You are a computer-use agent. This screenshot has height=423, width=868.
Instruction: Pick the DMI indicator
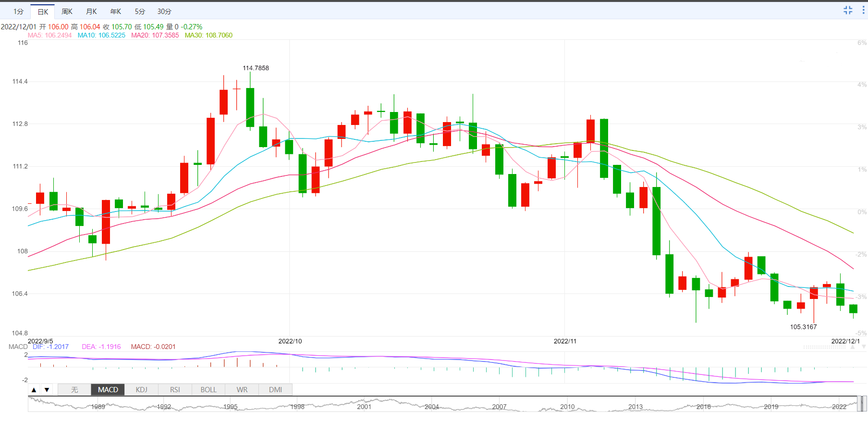coord(275,390)
